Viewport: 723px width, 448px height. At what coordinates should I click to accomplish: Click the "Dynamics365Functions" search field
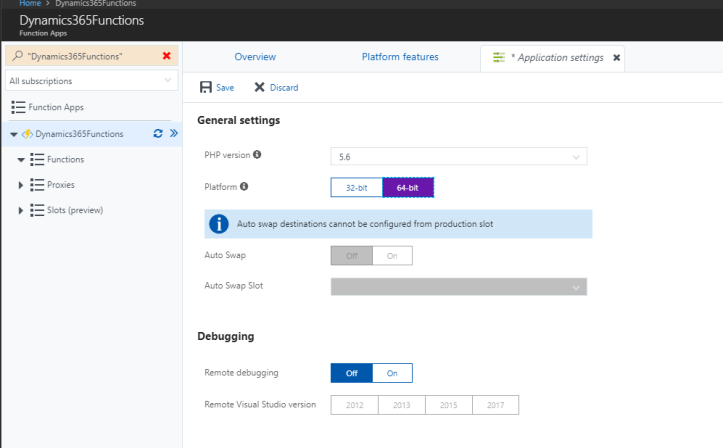point(92,56)
